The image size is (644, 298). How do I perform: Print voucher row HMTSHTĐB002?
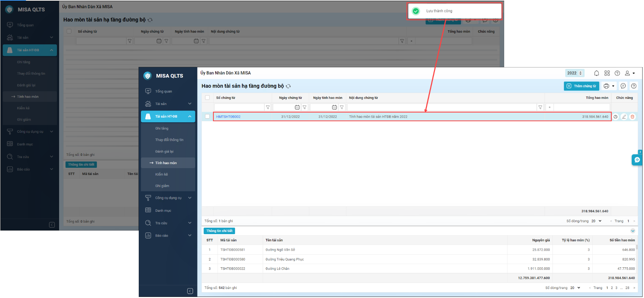616,117
